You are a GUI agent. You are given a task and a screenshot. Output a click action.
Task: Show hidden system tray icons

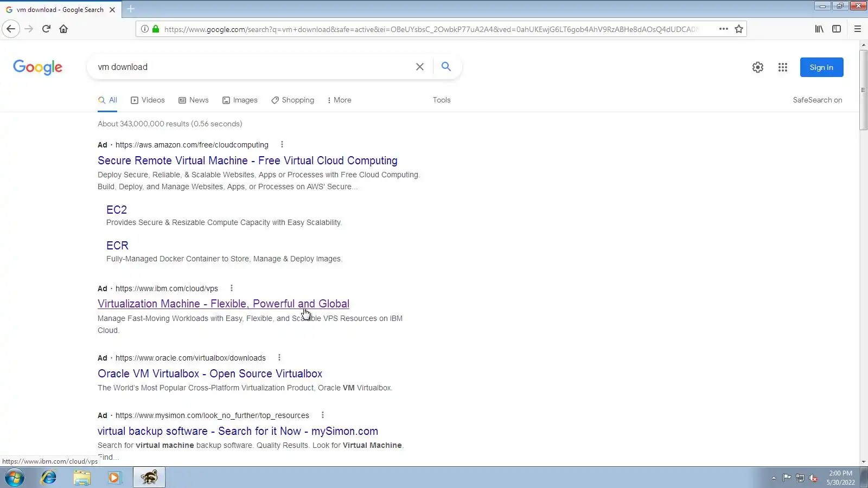point(774,478)
